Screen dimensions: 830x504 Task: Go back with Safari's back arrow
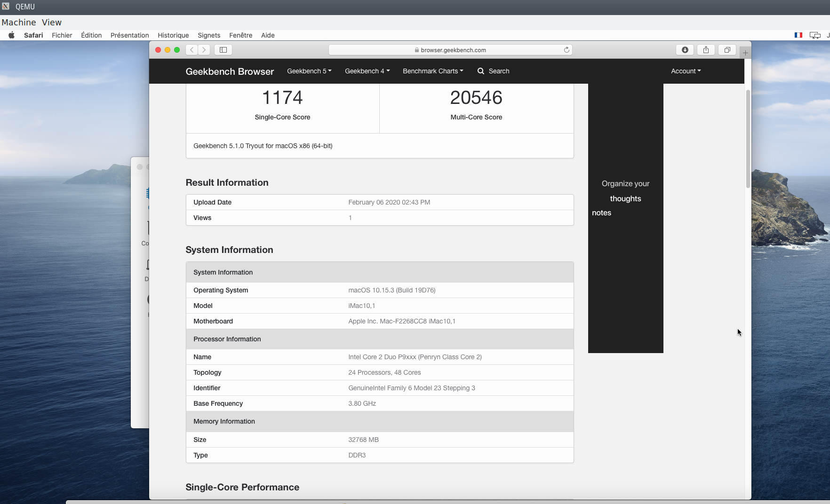[192, 50]
